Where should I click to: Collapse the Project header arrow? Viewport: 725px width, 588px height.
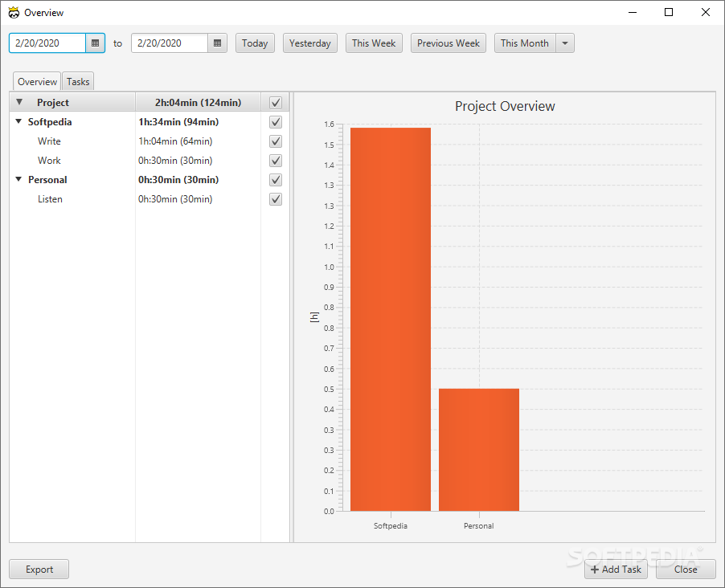click(19, 102)
